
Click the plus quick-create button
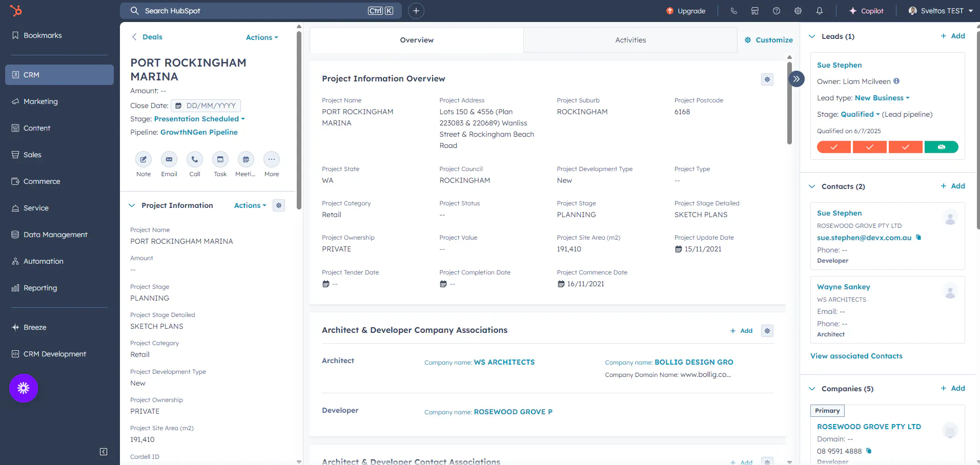pyautogui.click(x=416, y=11)
